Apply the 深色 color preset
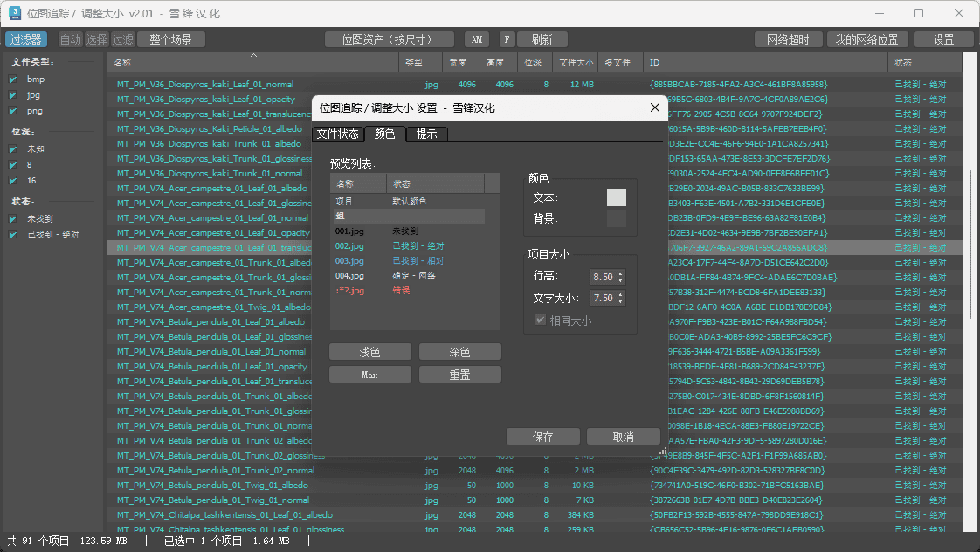The image size is (980, 552). [459, 352]
